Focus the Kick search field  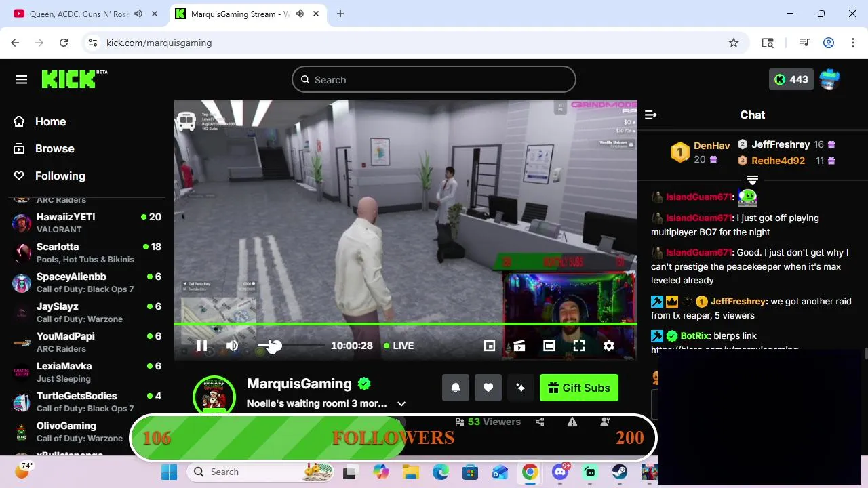coord(434,80)
